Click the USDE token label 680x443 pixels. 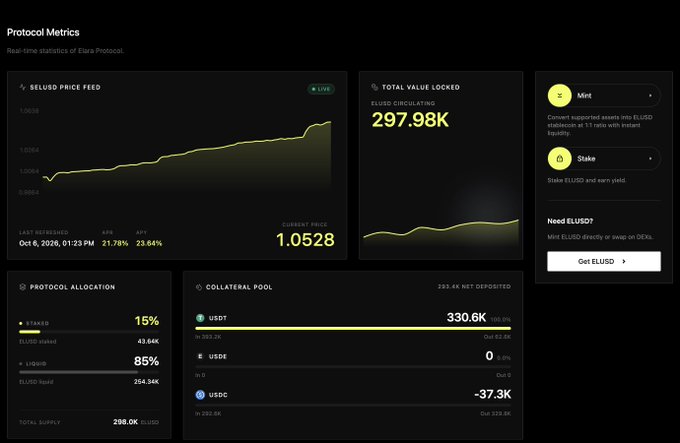point(218,356)
